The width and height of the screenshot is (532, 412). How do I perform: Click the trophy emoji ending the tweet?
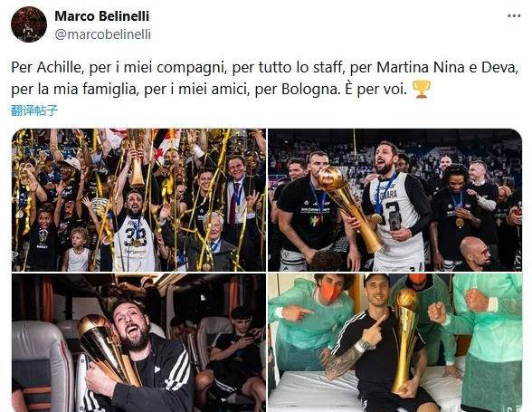click(422, 90)
